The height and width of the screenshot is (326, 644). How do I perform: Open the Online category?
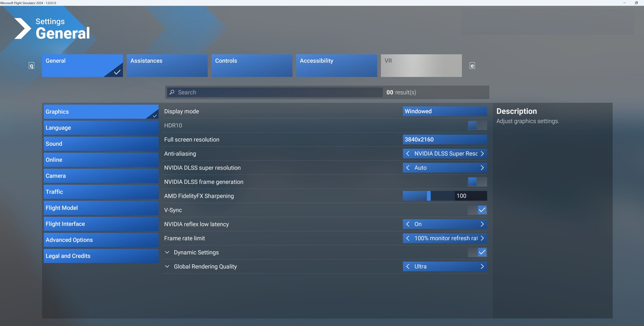(x=101, y=160)
